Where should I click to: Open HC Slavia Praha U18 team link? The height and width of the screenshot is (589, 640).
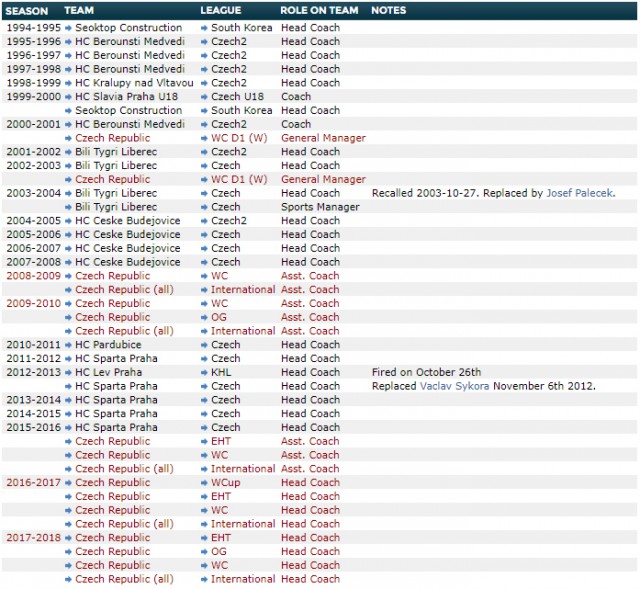(x=127, y=97)
